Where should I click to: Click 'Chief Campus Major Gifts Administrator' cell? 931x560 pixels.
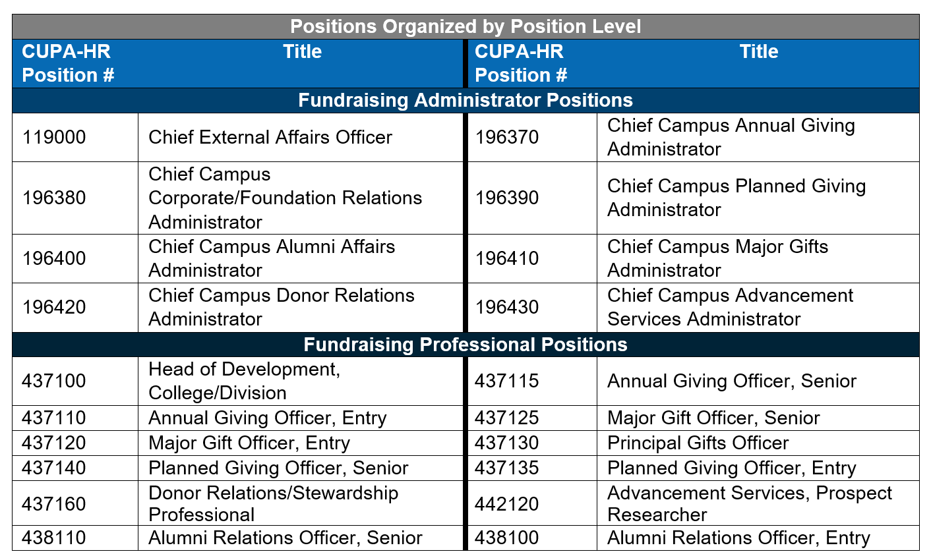(x=717, y=258)
